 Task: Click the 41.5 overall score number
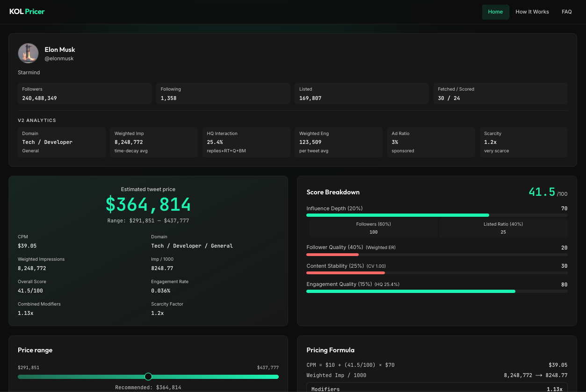pyautogui.click(x=542, y=192)
